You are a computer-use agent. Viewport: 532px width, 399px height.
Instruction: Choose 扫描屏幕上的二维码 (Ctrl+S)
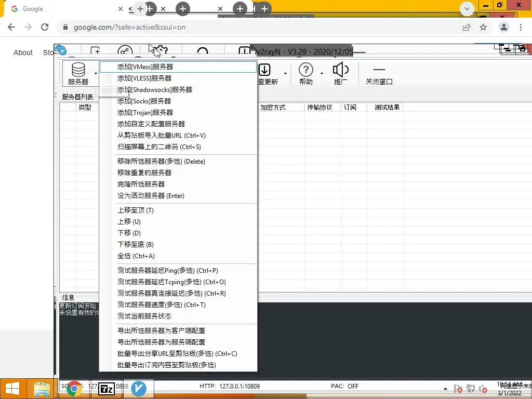pos(178,147)
